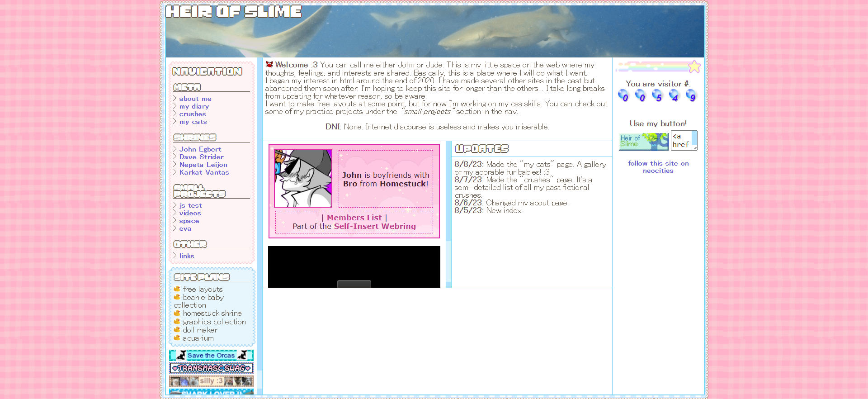
Task: Click the 'Navigation' sidebar heading
Action: click(x=208, y=71)
